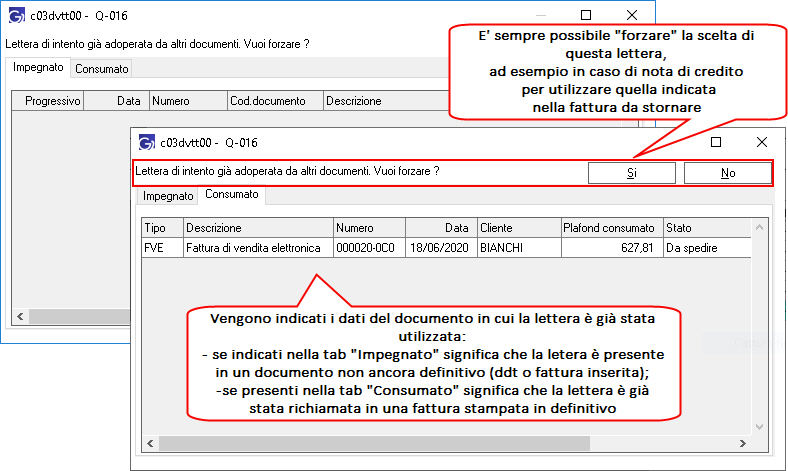This screenshot has height=471, width=788.
Task: Select the Da spedire status cell
Action: pyautogui.click(x=707, y=248)
